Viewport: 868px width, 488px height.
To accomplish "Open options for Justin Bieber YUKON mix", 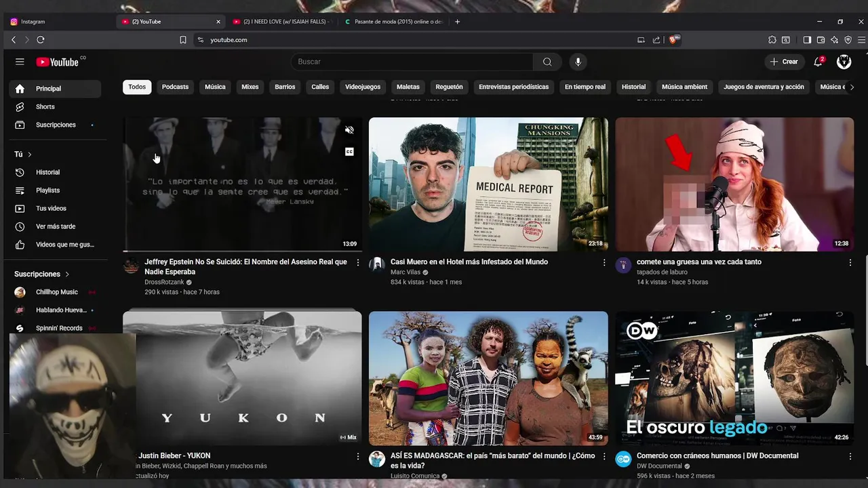I will (358, 457).
